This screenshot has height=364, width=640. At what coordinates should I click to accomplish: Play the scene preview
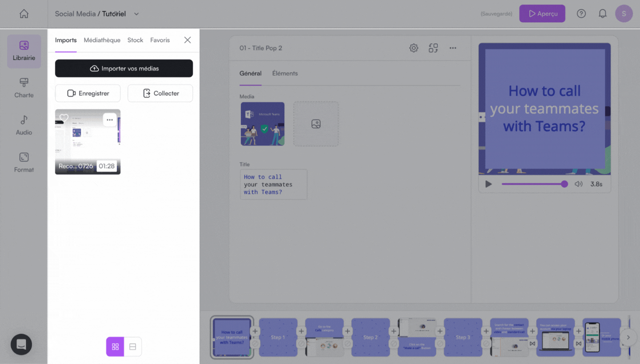coord(489,184)
